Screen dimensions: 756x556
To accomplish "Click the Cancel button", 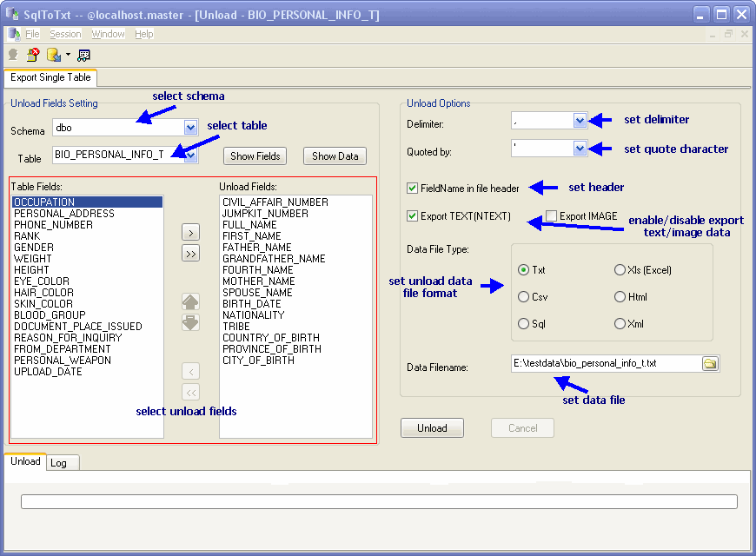I will 522,428.
